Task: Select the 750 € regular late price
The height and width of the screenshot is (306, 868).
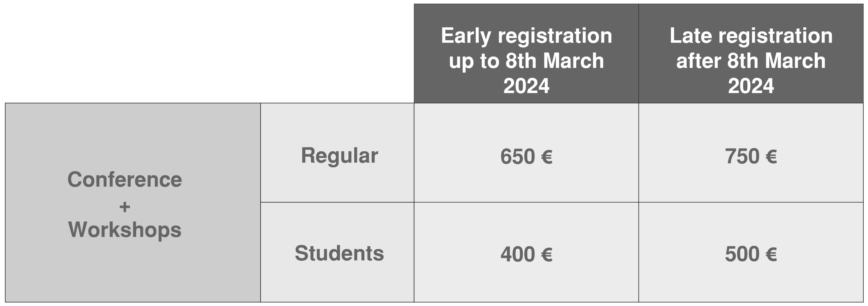Action: click(751, 157)
